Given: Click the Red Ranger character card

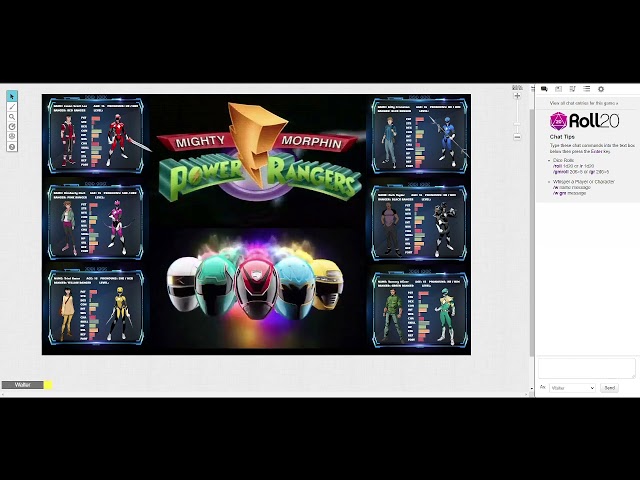Looking at the screenshot, I should 96,135.
